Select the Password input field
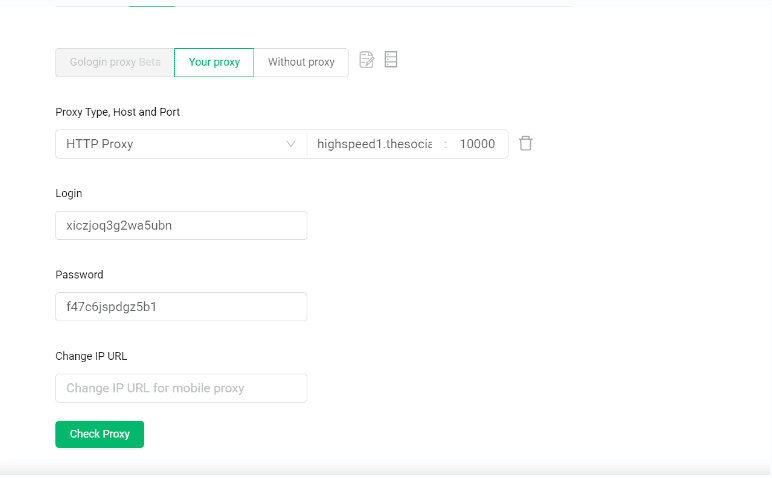Viewport: 772px width, 478px height. pyautogui.click(x=181, y=307)
